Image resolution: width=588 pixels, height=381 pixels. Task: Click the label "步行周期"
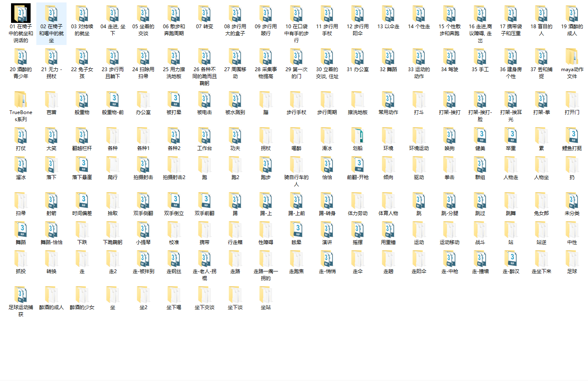[327, 112]
